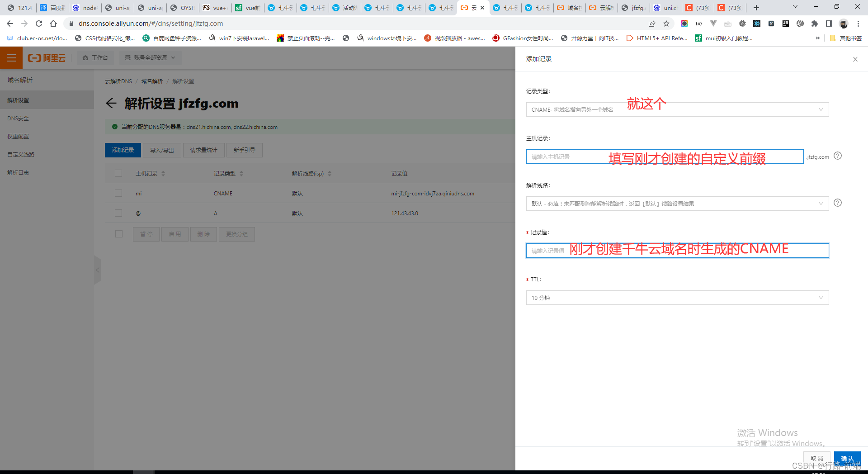868x474 pixels.
Task: Open the HTML5+ API Refe... bookmark
Action: tap(657, 38)
